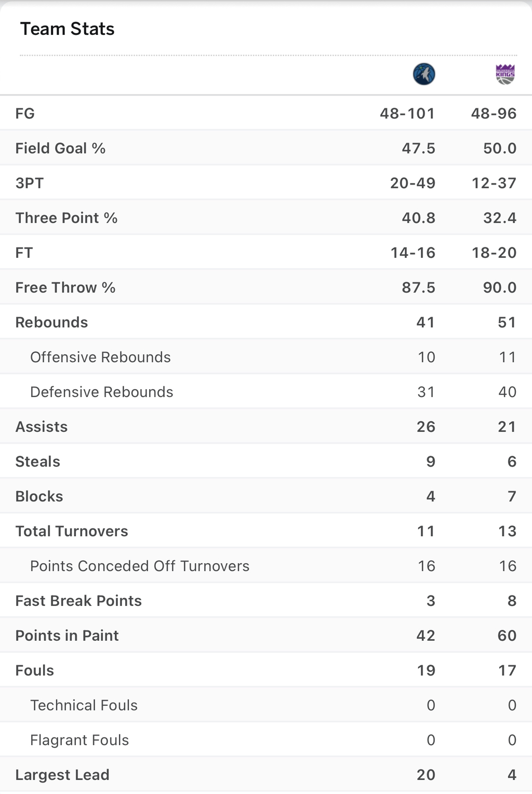
Task: Tap the Rebounds row label
Action: pos(51,322)
